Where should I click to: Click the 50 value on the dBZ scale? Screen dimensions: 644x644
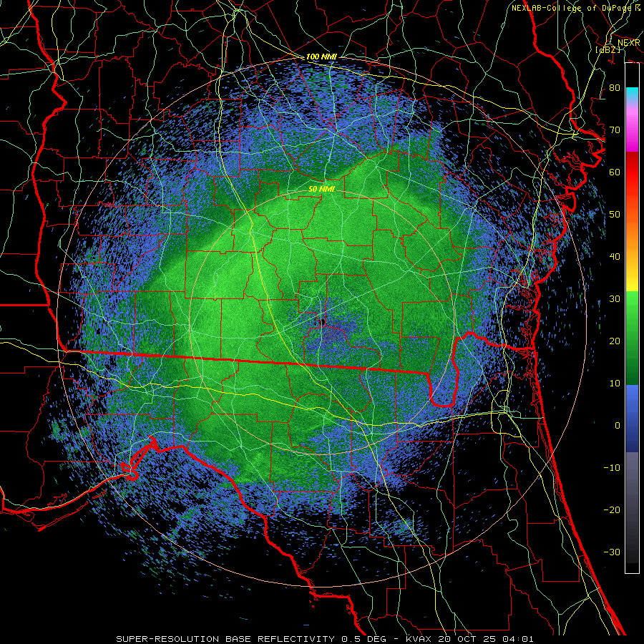pos(615,215)
